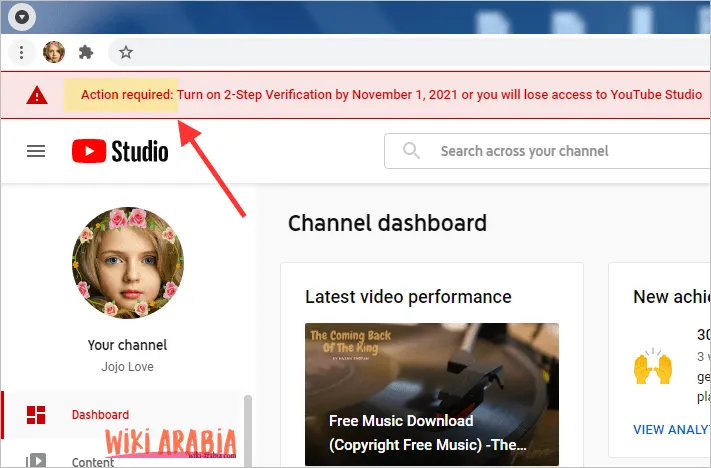This screenshot has height=468, width=711.
Task: Click the raised hands achievement emoji
Action: pyautogui.click(x=653, y=367)
